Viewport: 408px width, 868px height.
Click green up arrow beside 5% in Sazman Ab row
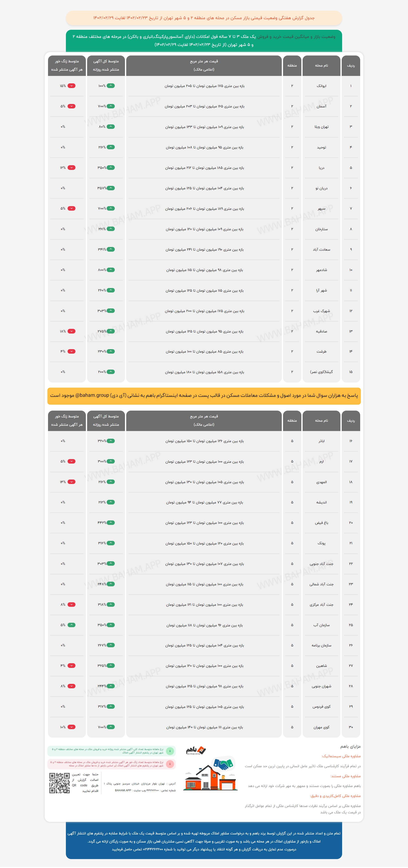71,625
